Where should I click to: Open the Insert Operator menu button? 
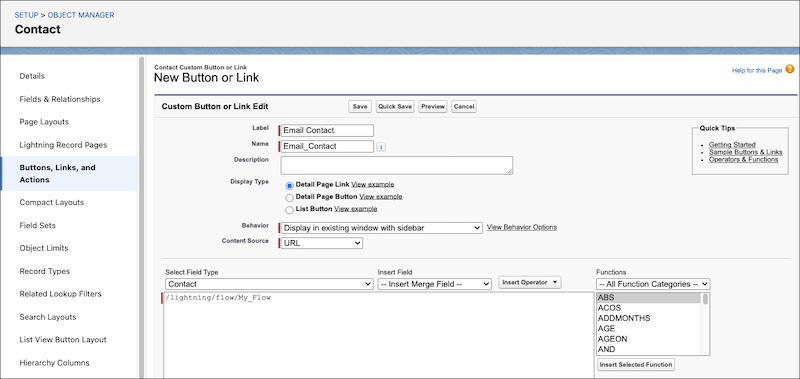[x=530, y=282]
